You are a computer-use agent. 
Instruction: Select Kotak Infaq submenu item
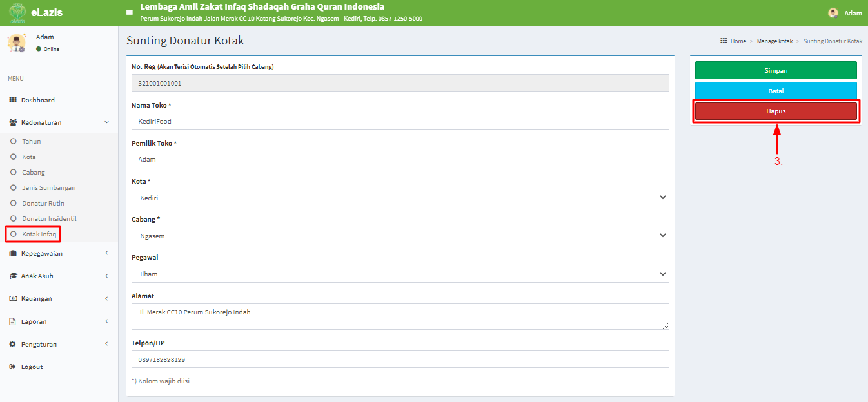39,234
